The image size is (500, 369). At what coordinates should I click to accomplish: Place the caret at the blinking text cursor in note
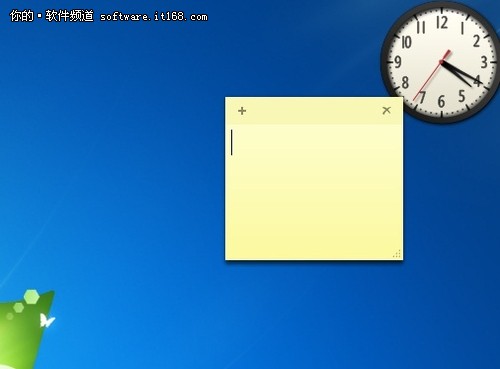(232, 142)
